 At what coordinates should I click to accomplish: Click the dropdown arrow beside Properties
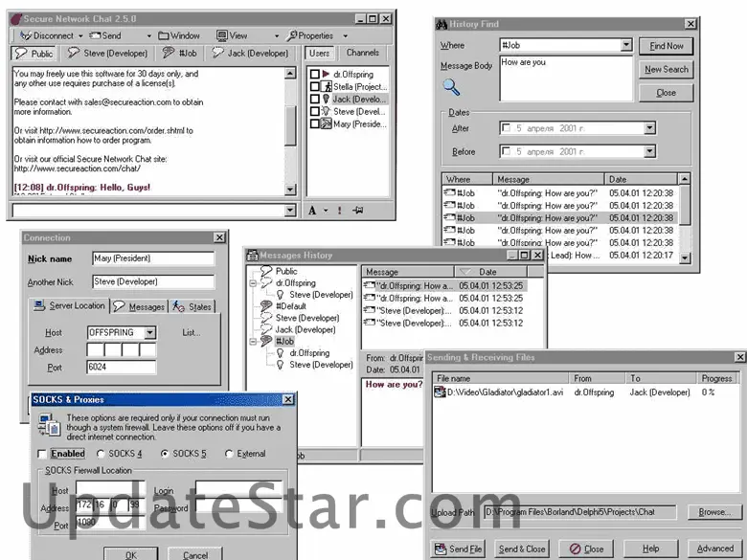tap(346, 36)
